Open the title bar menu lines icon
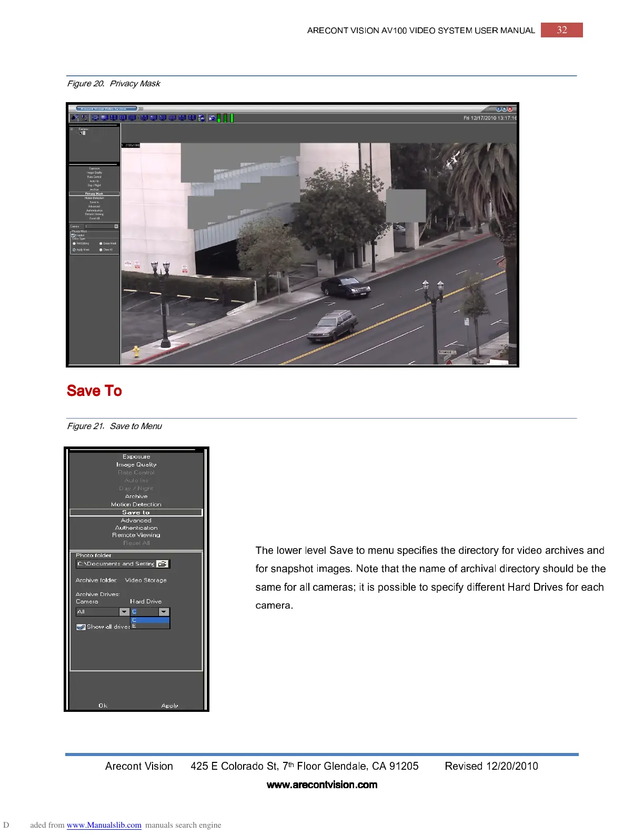The image size is (644, 834). pyautogui.click(x=141, y=108)
